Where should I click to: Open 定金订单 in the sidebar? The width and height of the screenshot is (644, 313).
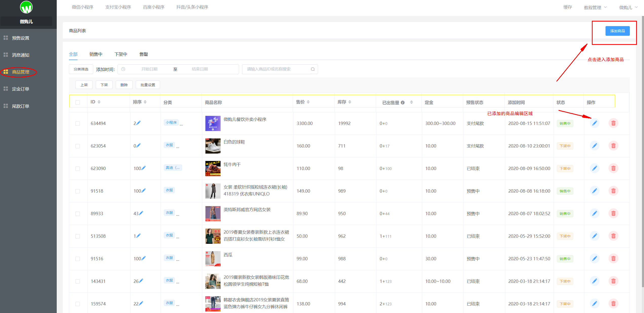(x=21, y=89)
